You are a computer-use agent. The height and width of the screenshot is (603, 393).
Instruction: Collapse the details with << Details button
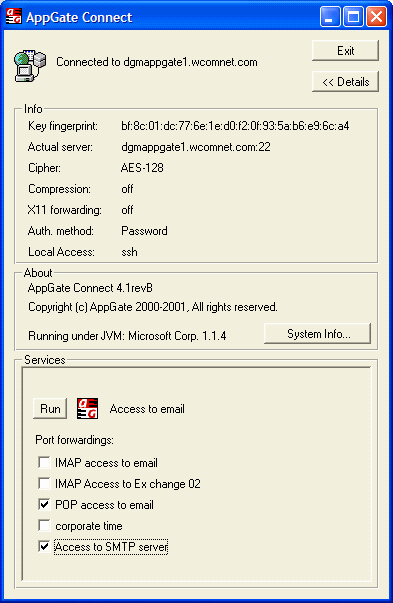pos(345,82)
